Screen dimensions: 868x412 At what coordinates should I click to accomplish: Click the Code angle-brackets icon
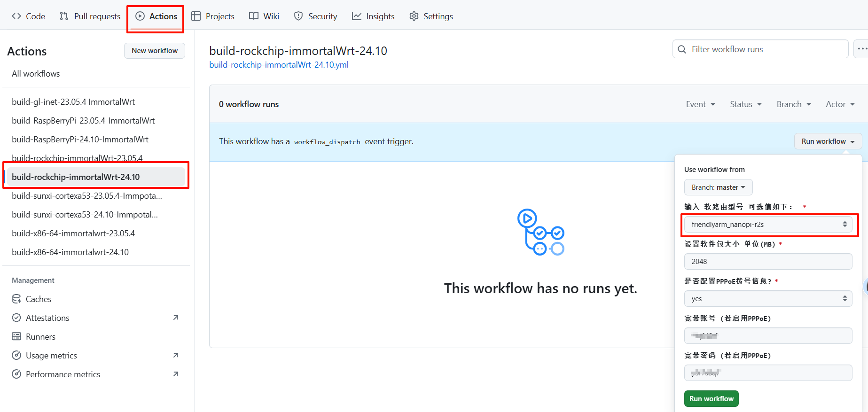pos(16,16)
